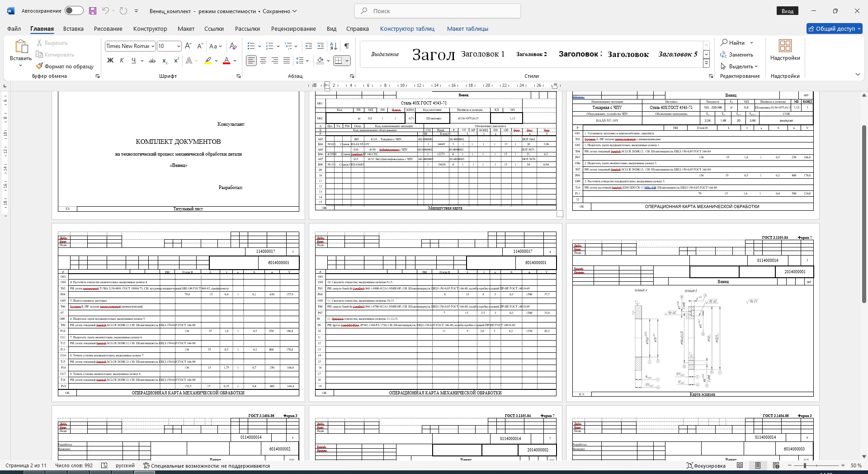Toggle italic text formatting
The image size is (868, 474).
(122, 61)
